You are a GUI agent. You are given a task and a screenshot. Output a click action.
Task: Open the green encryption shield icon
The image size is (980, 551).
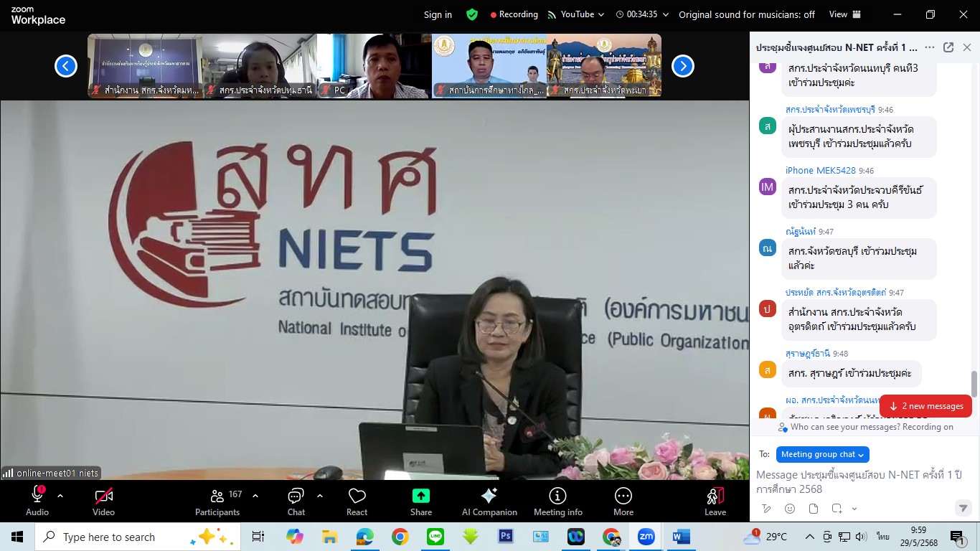pos(471,14)
